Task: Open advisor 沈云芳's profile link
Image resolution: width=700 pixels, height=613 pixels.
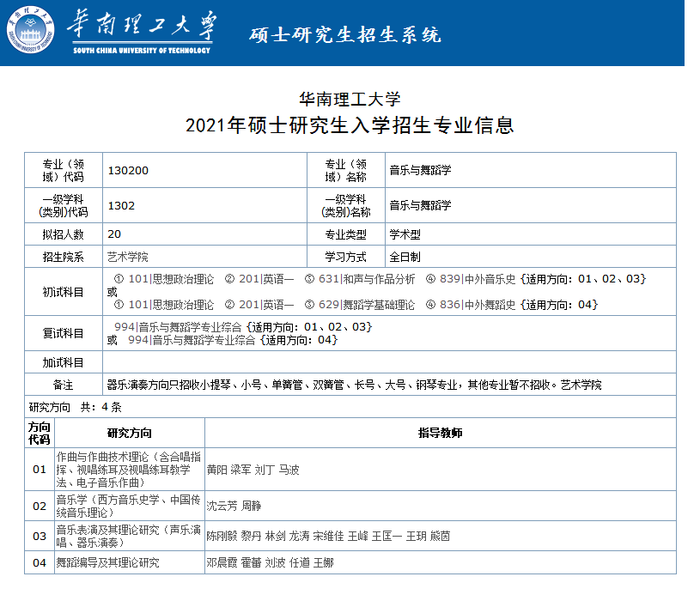Action: [222, 507]
